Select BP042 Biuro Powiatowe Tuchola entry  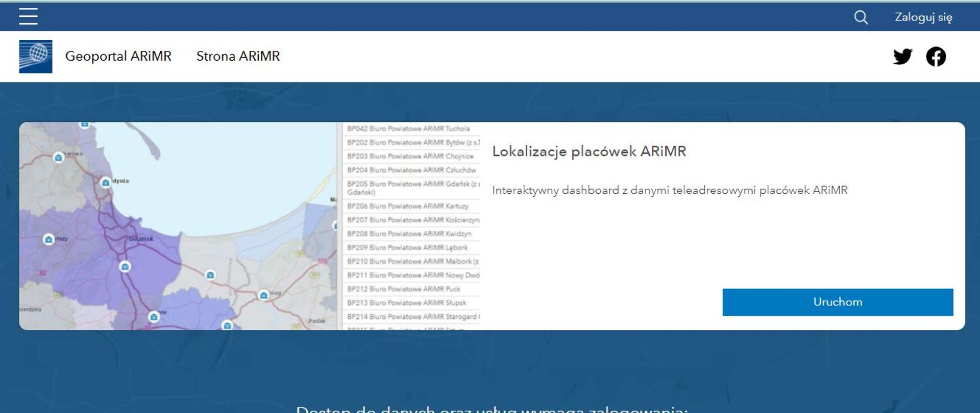click(x=408, y=129)
